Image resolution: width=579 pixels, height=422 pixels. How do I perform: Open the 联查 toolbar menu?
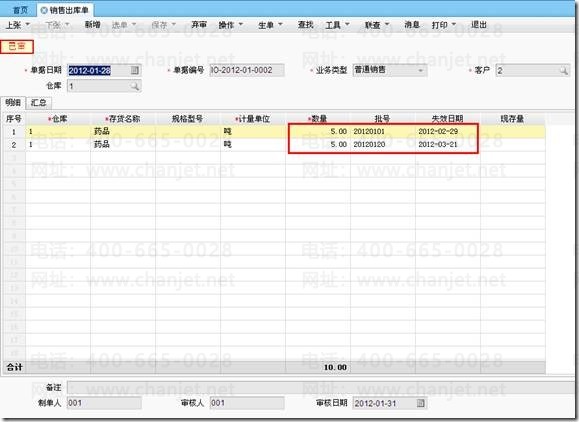[x=377, y=25]
